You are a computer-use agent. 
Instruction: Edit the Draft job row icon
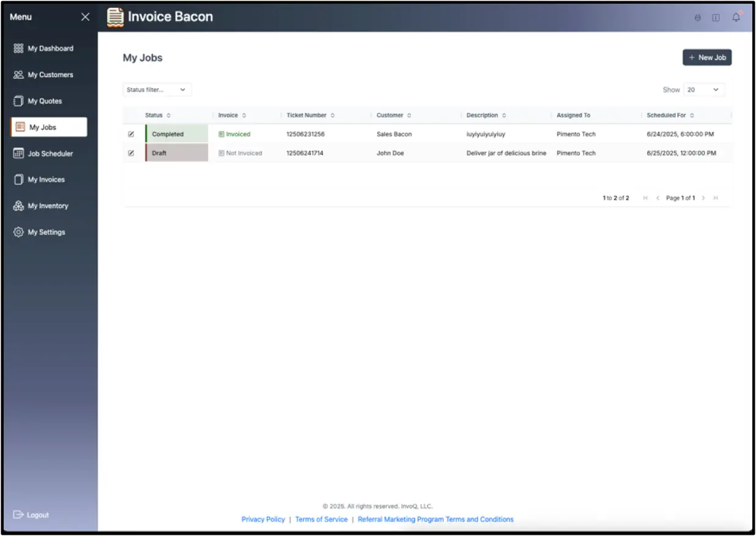[x=131, y=153]
